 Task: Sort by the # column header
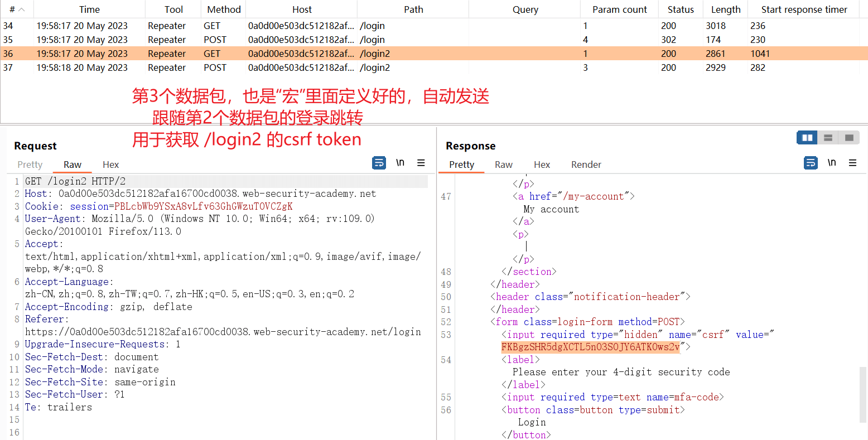(17, 9)
